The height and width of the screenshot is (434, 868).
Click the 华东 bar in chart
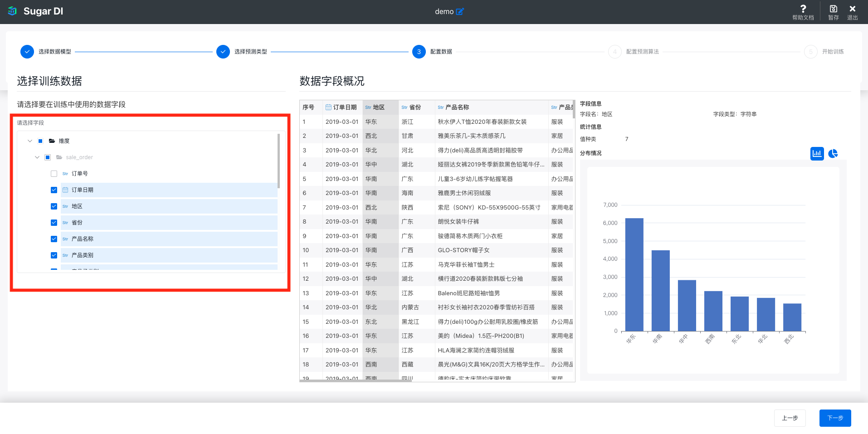coord(634,275)
